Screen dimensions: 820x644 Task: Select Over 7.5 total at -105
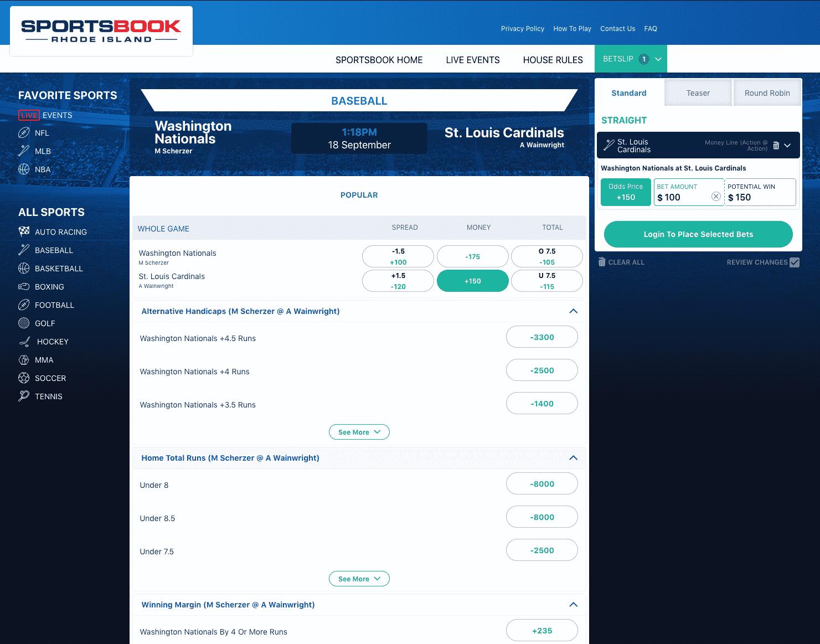547,256
